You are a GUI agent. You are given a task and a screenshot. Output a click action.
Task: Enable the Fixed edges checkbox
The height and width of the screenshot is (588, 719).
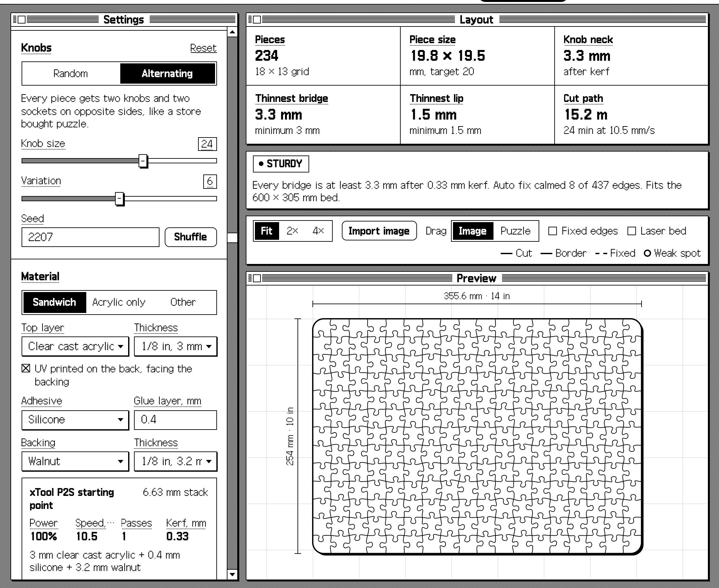click(553, 231)
